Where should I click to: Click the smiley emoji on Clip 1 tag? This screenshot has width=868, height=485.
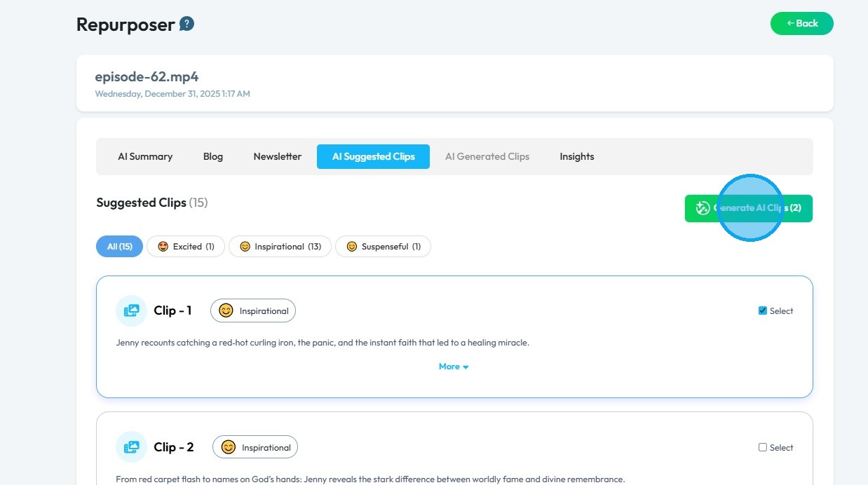[226, 310]
